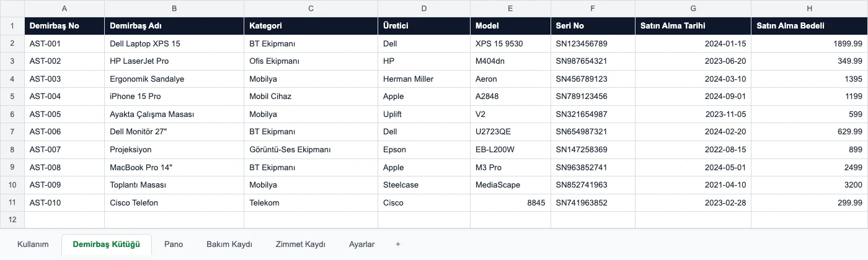Screen dimensions: 868x260
Task: Select cell Herman Miller
Action: tap(424, 79)
